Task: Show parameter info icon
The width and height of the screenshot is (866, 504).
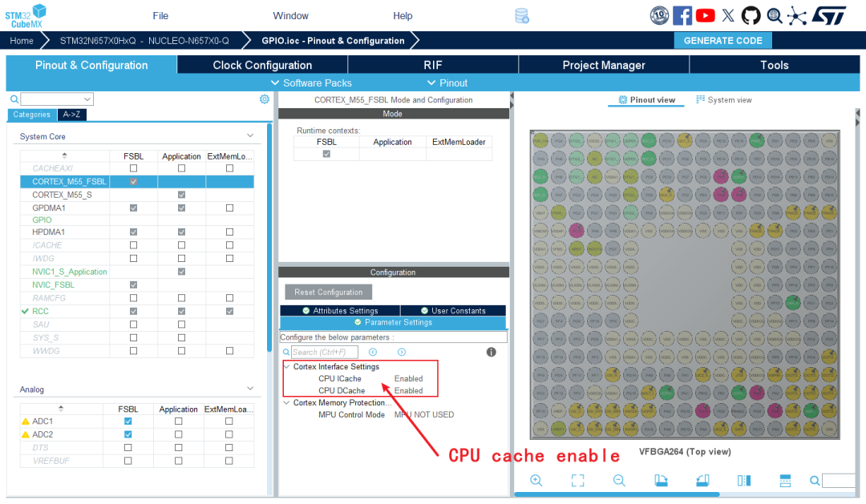Action: pyautogui.click(x=491, y=353)
